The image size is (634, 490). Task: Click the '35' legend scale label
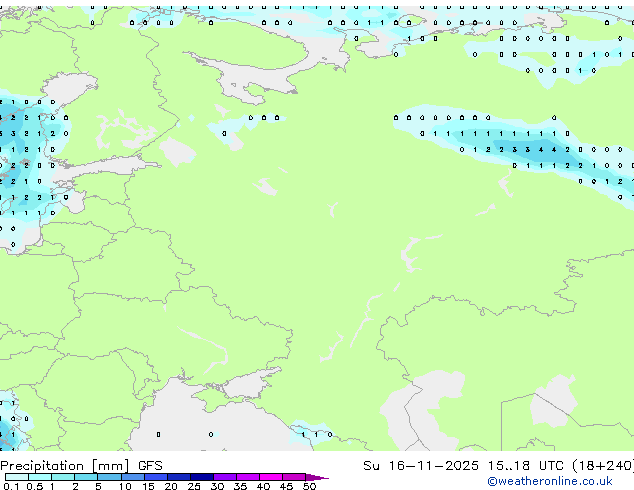(x=240, y=486)
